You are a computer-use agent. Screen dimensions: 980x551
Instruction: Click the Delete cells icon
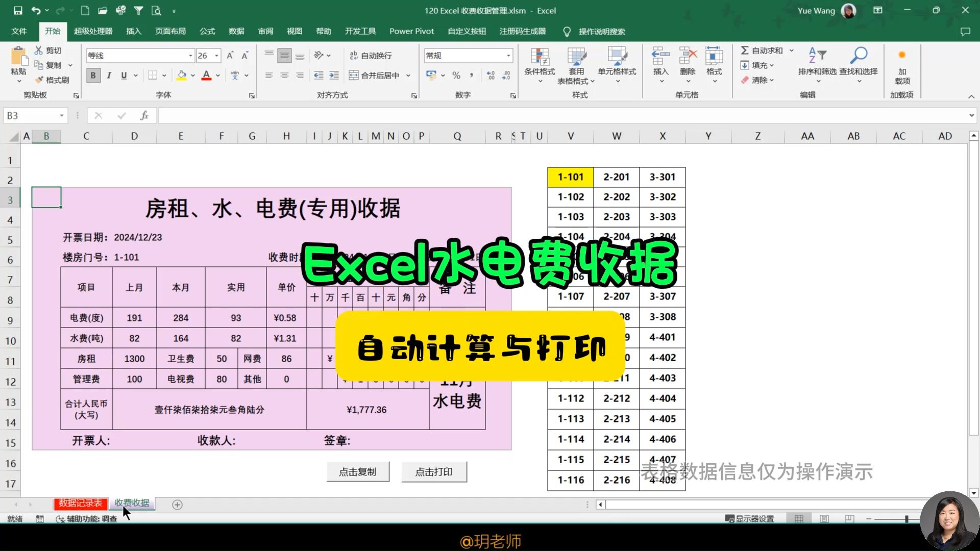pos(688,56)
